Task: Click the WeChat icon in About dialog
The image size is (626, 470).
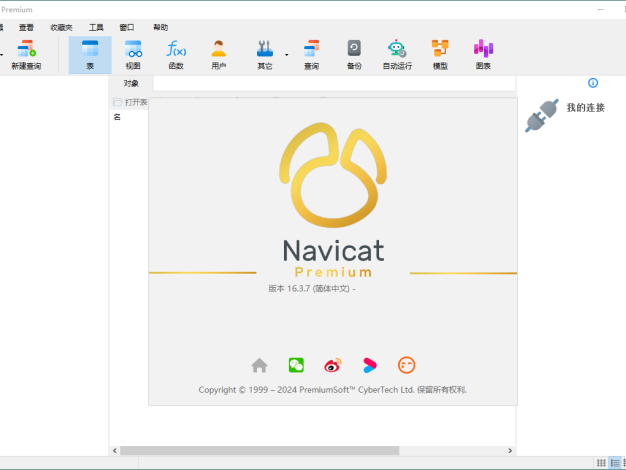Action: 296,365
